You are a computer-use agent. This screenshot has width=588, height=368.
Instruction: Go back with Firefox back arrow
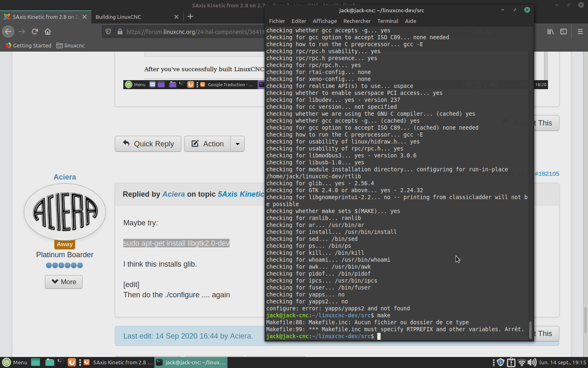click(8, 31)
